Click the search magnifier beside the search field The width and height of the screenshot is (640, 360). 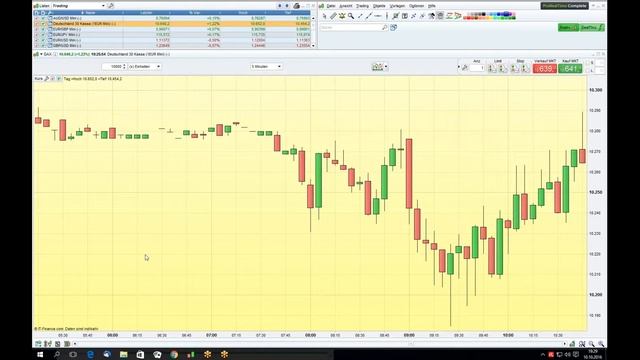[x=384, y=27]
